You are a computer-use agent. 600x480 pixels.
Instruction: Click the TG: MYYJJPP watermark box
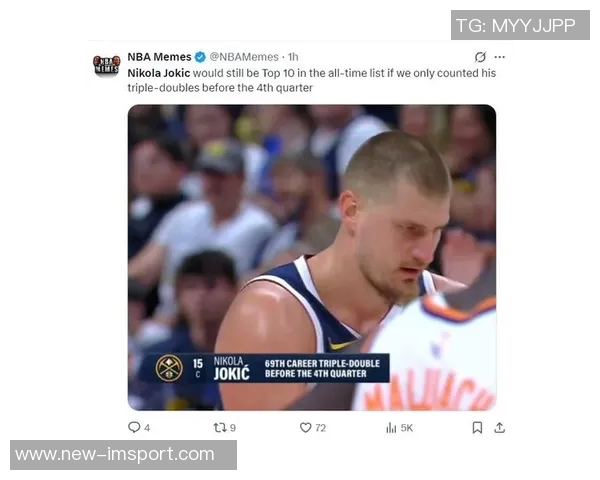pyautogui.click(x=520, y=25)
